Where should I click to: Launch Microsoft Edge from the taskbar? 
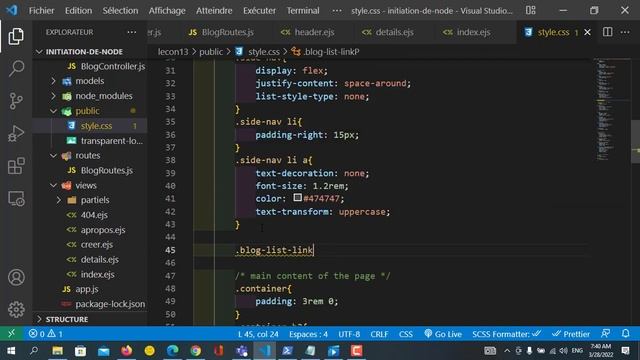172,351
